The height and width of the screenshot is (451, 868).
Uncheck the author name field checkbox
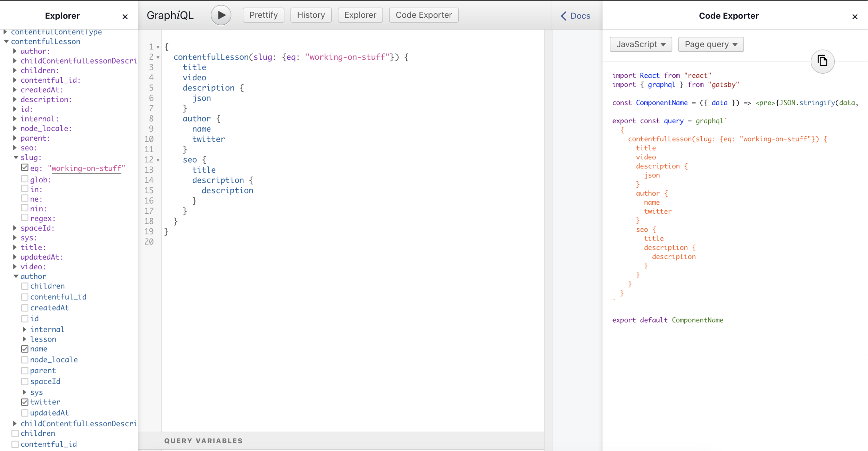click(25, 349)
